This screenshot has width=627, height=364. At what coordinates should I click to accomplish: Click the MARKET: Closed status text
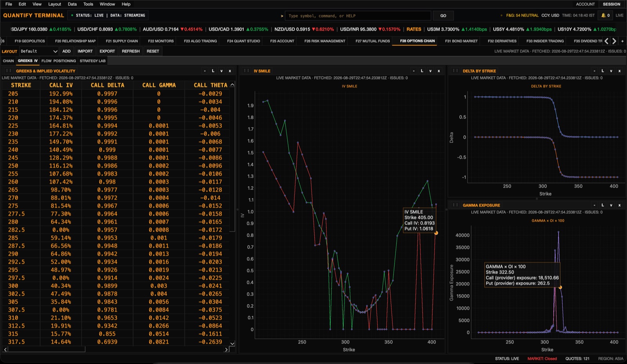point(542,359)
